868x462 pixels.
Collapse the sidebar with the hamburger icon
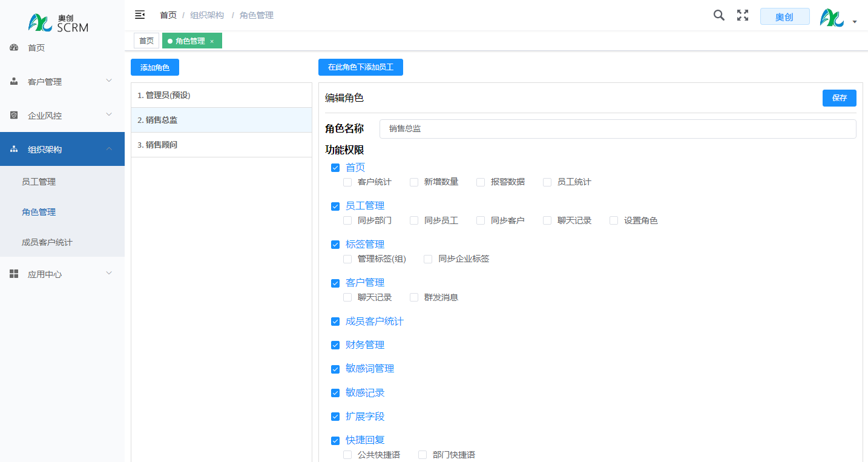pyautogui.click(x=140, y=15)
